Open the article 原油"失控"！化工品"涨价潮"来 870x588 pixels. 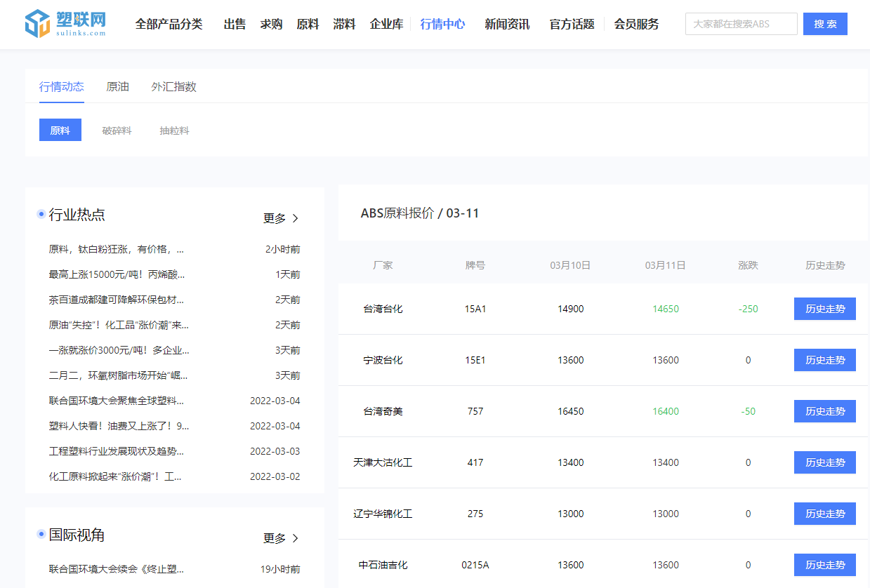[x=119, y=325]
